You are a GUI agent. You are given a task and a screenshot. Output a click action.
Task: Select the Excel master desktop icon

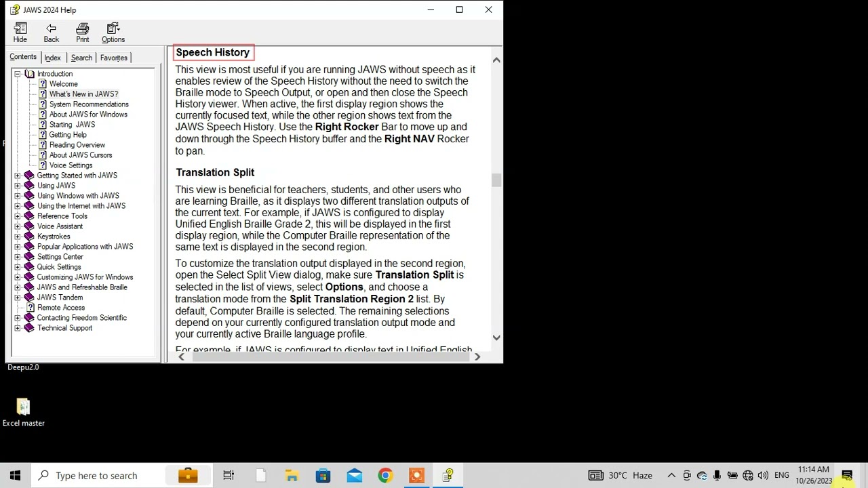[24, 412]
